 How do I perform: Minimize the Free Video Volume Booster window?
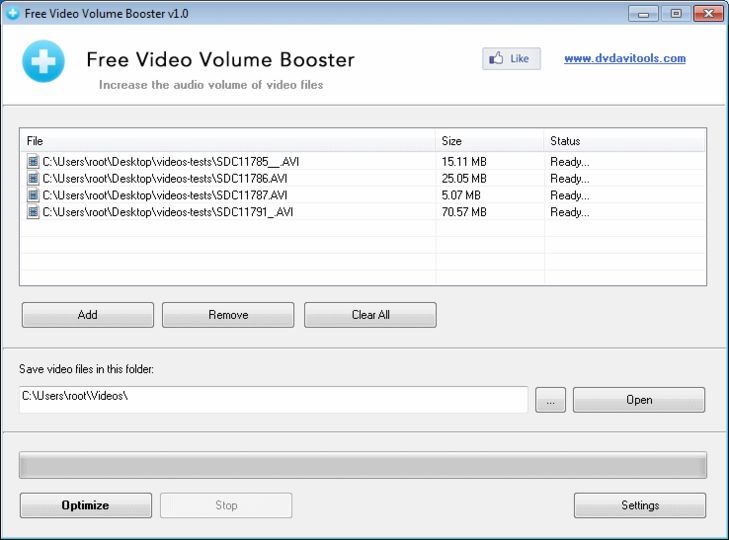(x=643, y=13)
